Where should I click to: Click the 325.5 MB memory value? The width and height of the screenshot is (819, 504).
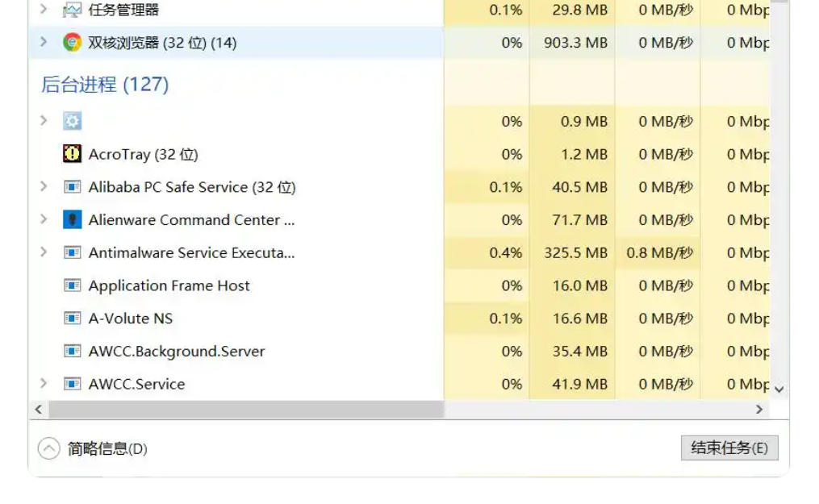click(575, 253)
